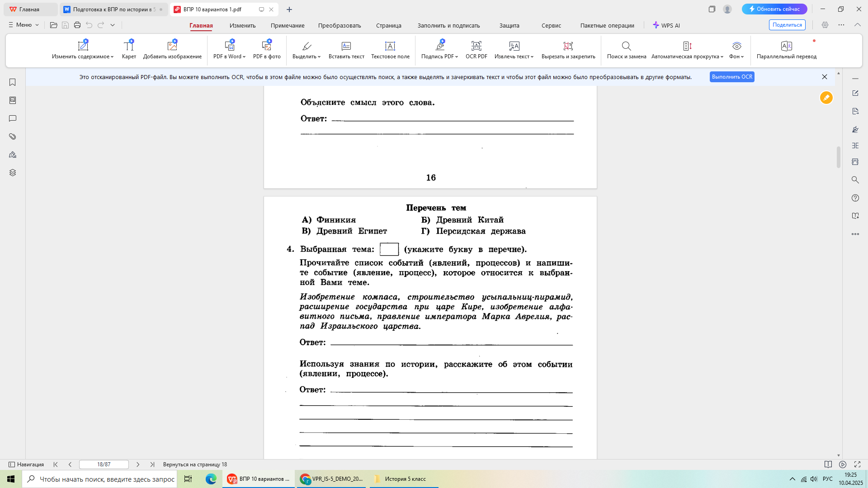Print the document via printer icon

click(x=77, y=25)
